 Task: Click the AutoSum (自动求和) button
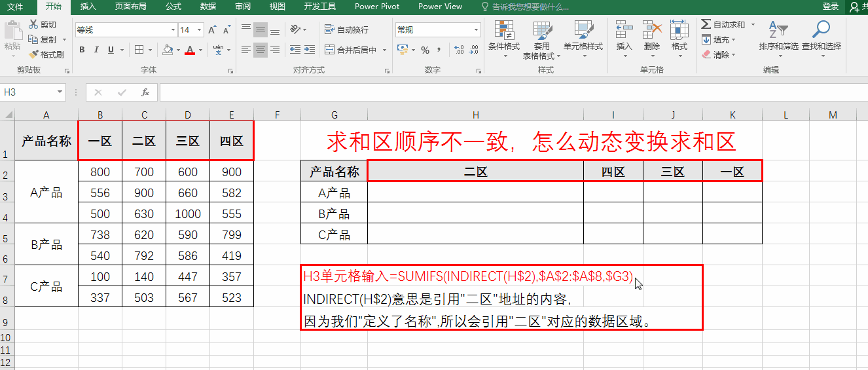723,24
